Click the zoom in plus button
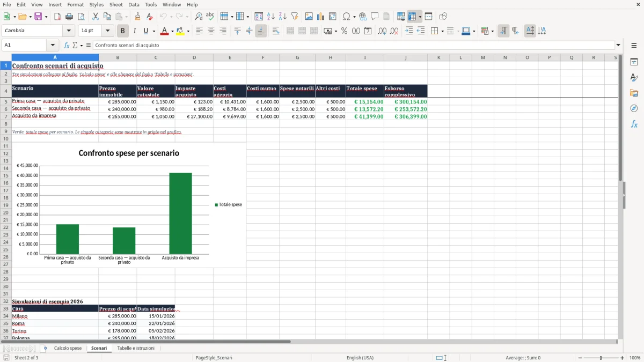The height and width of the screenshot is (362, 644). click(x=623, y=358)
